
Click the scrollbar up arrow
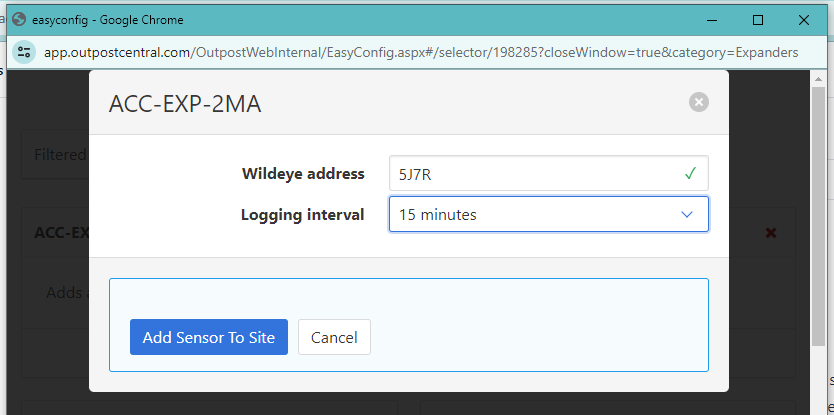click(819, 80)
